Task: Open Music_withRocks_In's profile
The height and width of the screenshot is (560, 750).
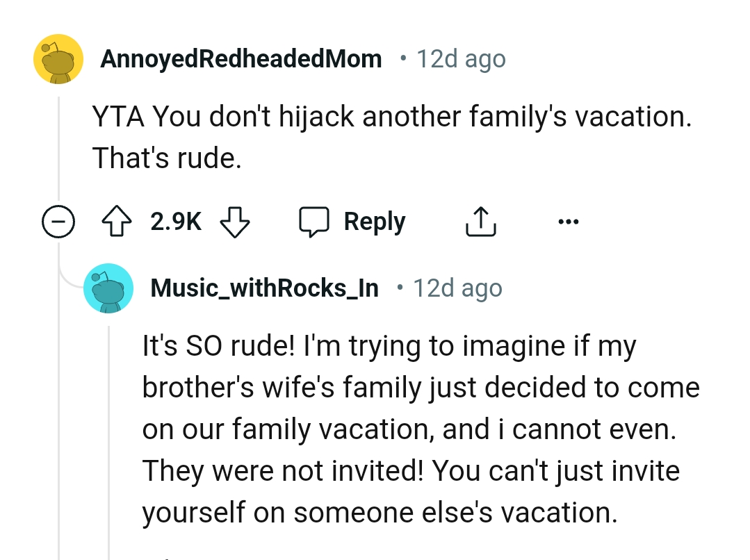Action: click(x=264, y=288)
